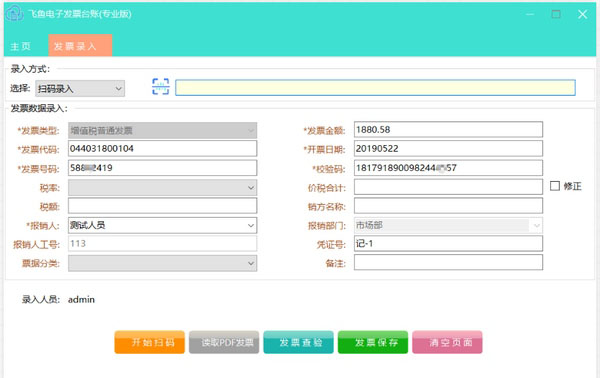Image resolution: width=600 pixels, height=378 pixels.
Task: Open the 报销人 测试人员 dropdown
Action: click(x=163, y=225)
